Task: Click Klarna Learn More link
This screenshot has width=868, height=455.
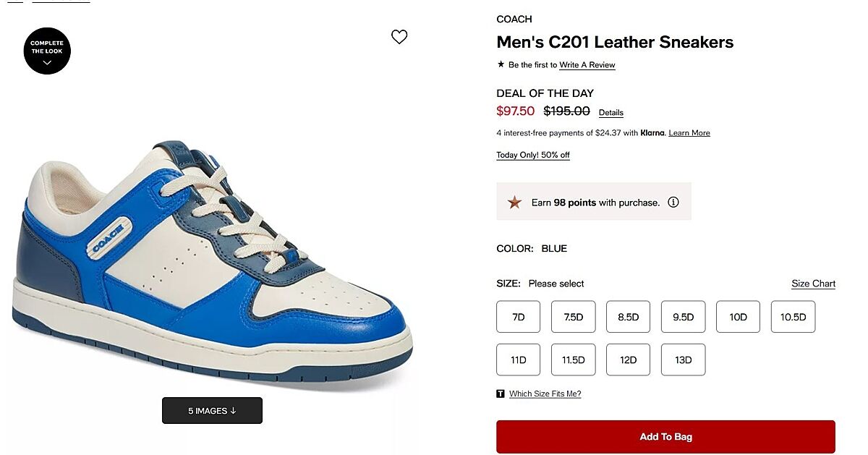Action: 689,133
